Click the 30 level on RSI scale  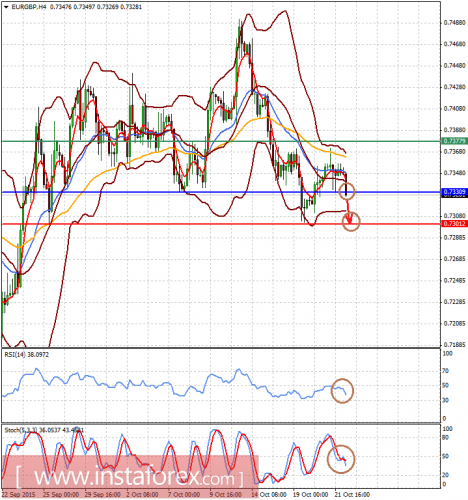[x=445, y=400]
